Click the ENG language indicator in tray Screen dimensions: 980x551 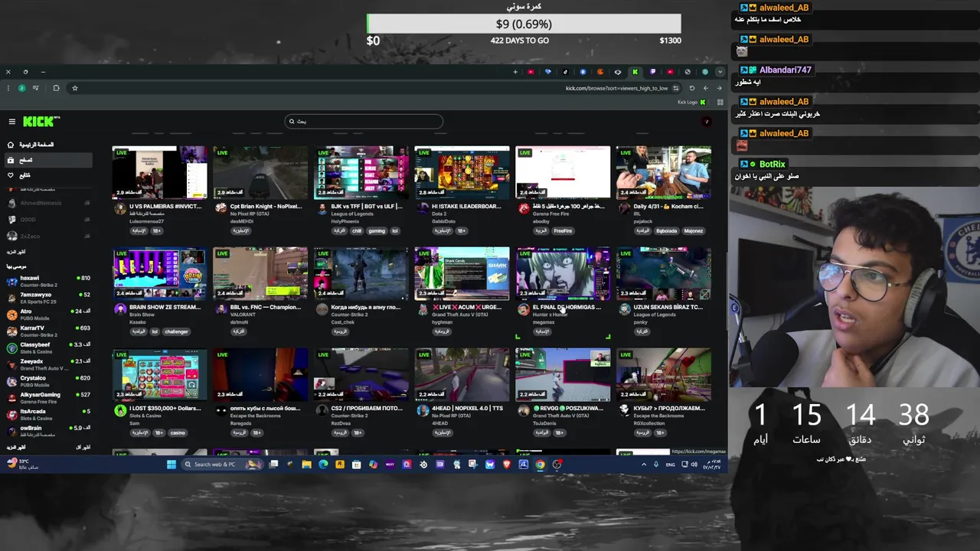(x=671, y=465)
